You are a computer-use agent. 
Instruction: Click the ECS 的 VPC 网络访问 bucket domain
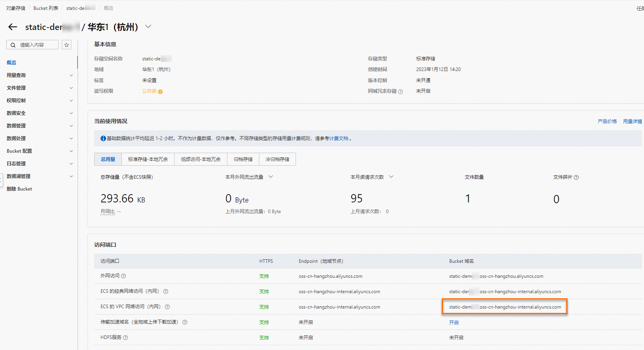point(505,307)
